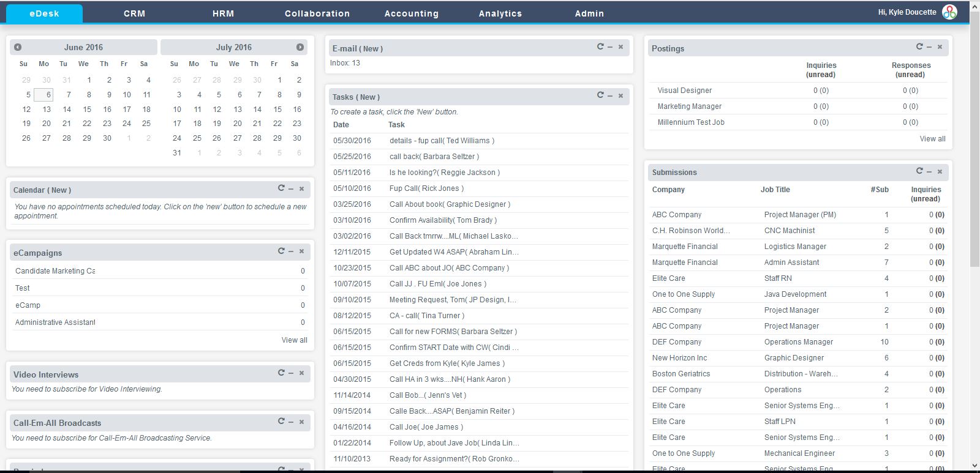Collapse the Call-Em-All Broadcasts widget
980x473 pixels.
coord(291,422)
